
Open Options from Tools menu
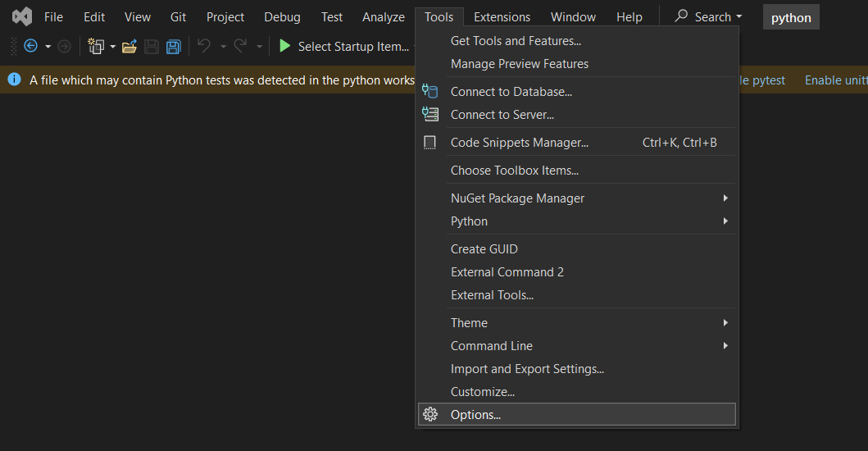(x=577, y=414)
